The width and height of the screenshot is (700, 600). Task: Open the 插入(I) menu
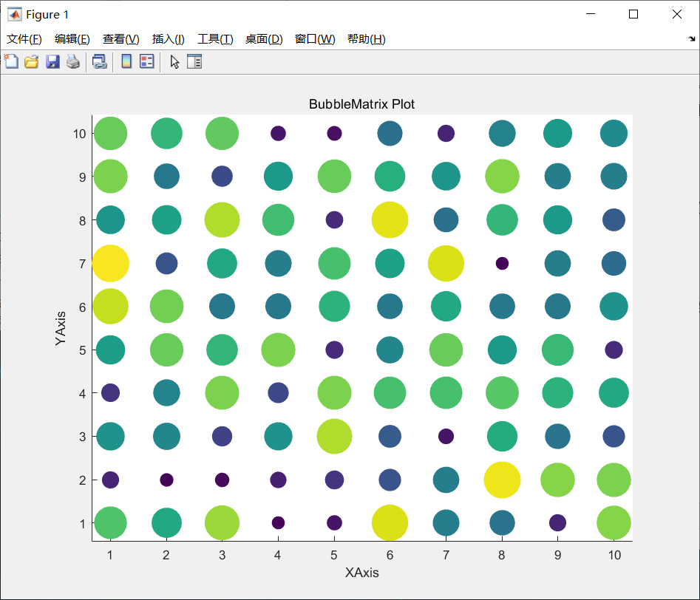point(169,39)
